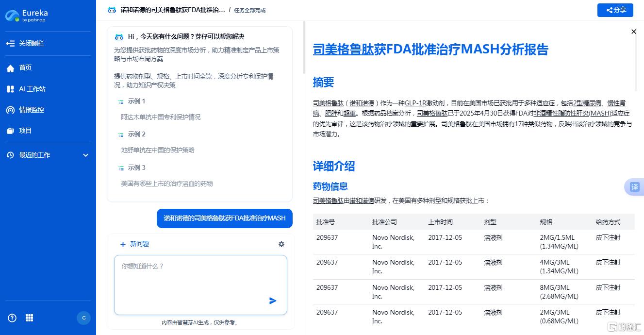Click the 药物信息 section heading
The image size is (644, 335).
(330, 187)
